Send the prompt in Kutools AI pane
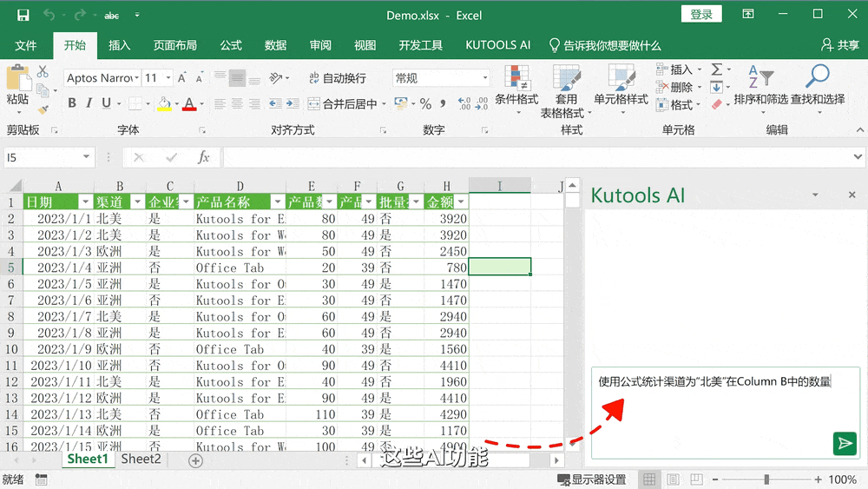 [844, 444]
